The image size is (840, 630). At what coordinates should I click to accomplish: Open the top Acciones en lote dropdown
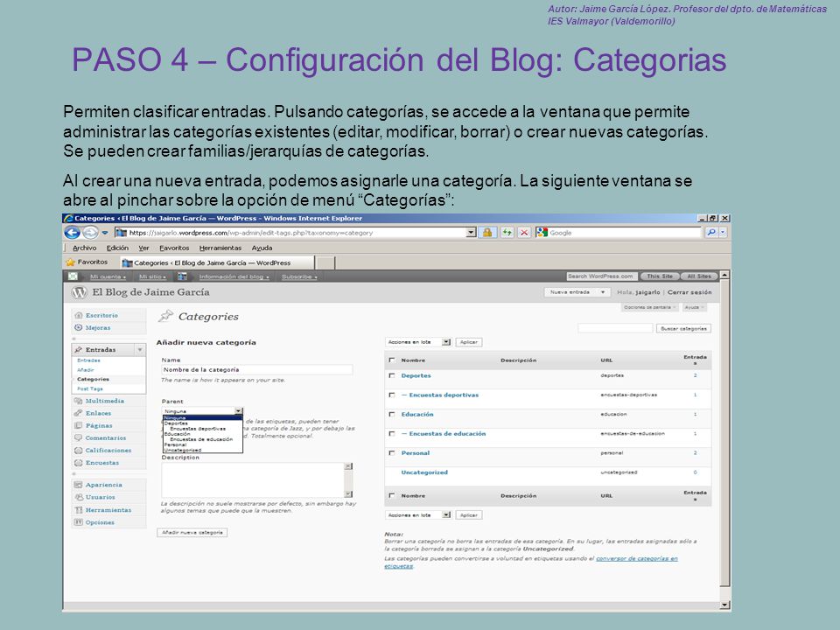point(418,342)
